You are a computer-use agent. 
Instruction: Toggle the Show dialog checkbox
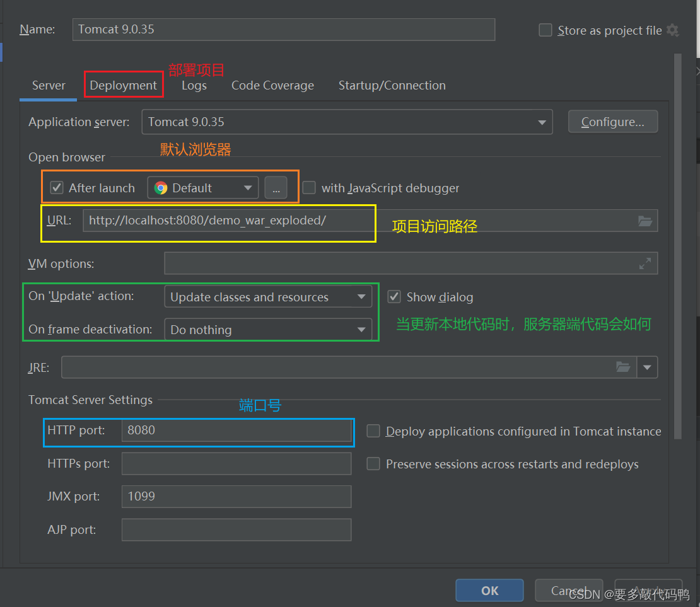[x=394, y=296]
